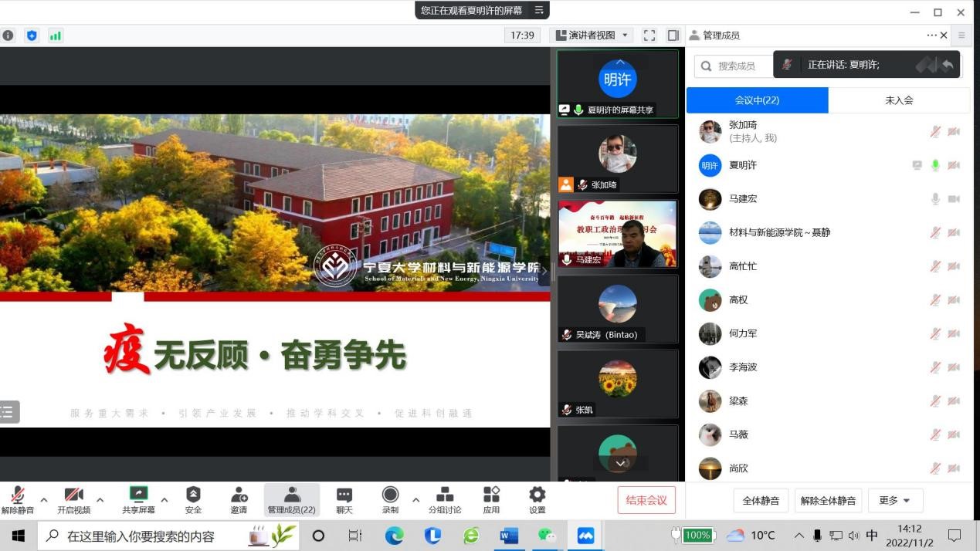The height and width of the screenshot is (551, 980).
Task: Click the 安全 security shield icon
Action: [x=193, y=495]
